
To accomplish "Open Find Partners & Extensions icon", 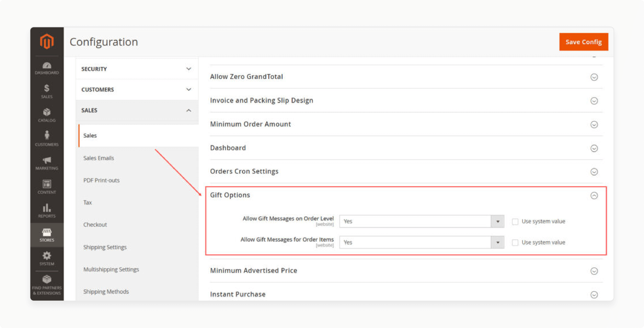I will pyautogui.click(x=47, y=285).
